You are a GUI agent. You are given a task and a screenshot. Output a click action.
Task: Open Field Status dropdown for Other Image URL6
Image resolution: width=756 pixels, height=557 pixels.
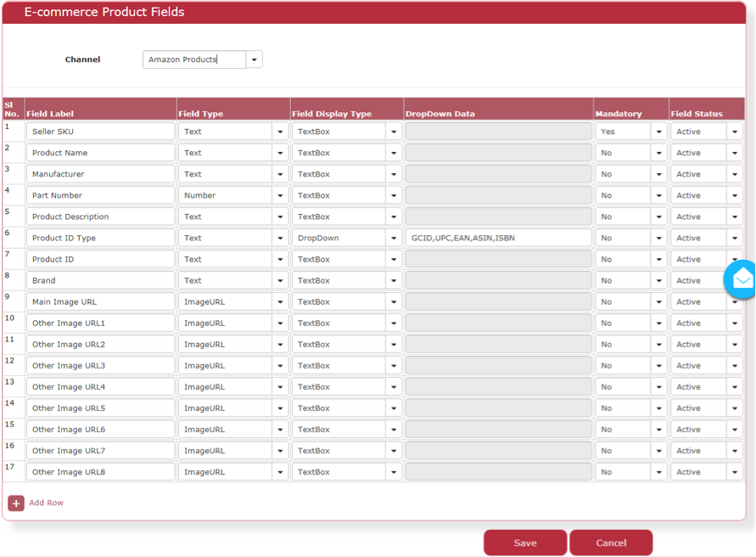click(x=734, y=429)
